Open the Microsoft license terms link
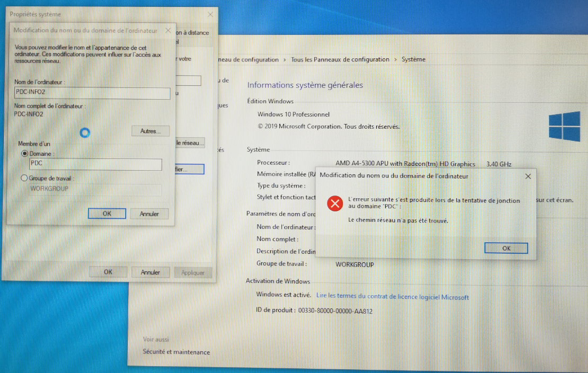This screenshot has height=373, width=588. 393,297
